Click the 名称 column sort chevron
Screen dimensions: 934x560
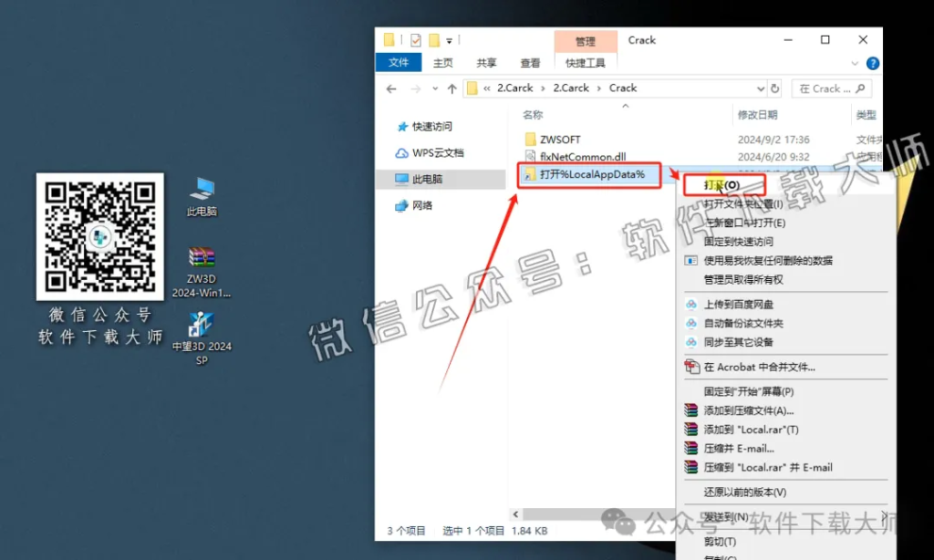click(626, 105)
